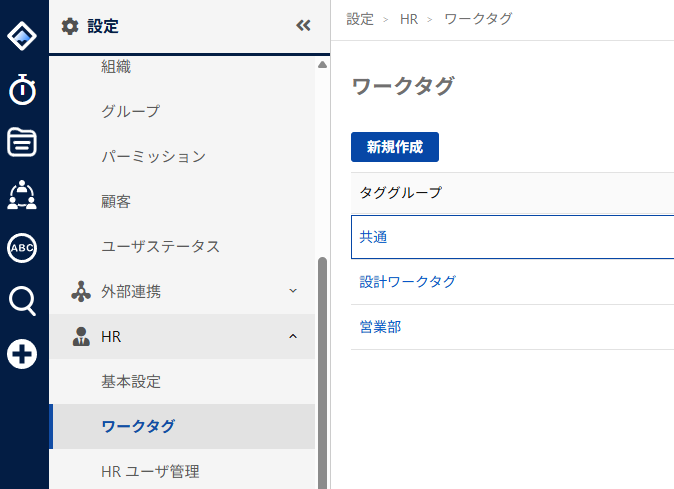Open the 営業部 tag group link
The image size is (674, 489).
pos(380,327)
